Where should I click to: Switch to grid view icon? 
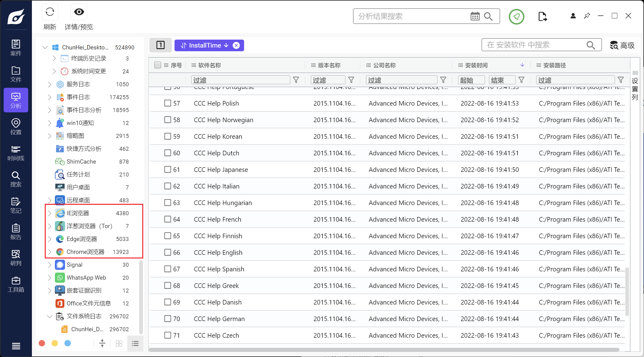[x=119, y=343]
